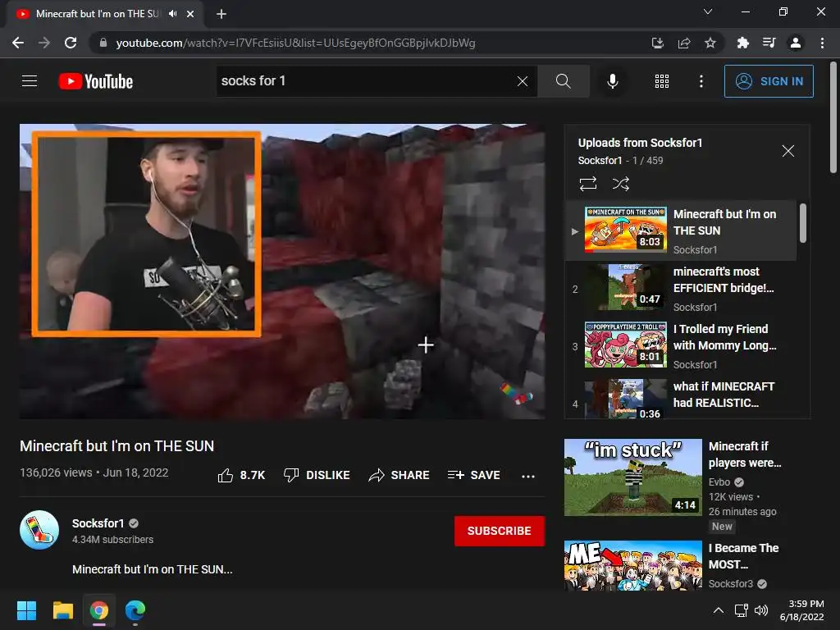Open volume tray icon
The image size is (840, 630).
[x=760, y=610]
